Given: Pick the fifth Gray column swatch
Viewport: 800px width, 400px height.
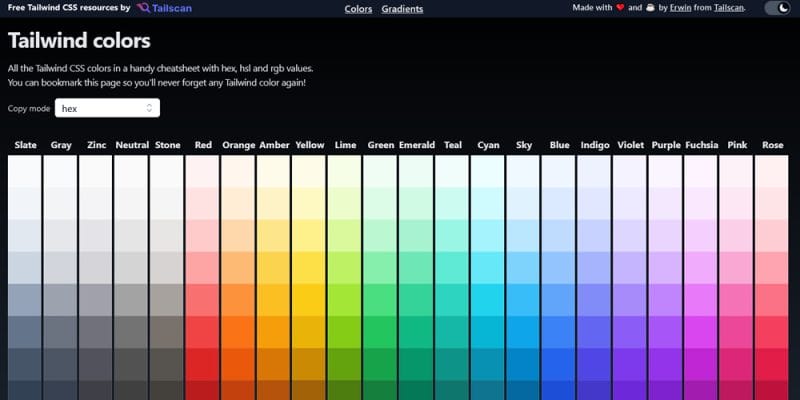Looking at the screenshot, I should pos(61,299).
